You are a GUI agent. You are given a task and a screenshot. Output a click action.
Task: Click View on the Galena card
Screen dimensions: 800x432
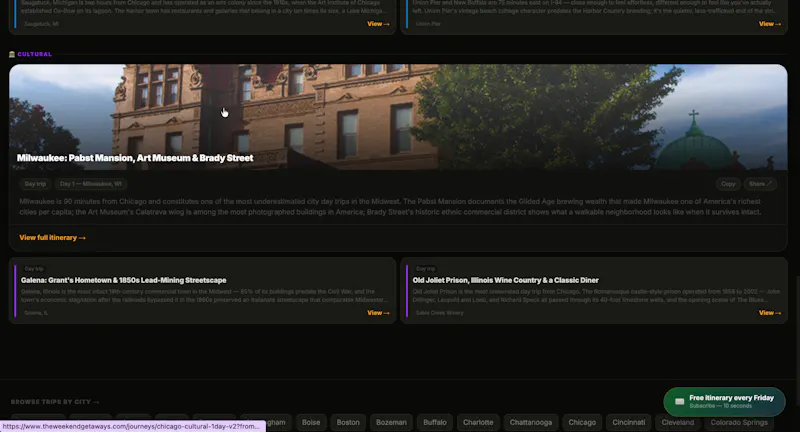click(378, 313)
